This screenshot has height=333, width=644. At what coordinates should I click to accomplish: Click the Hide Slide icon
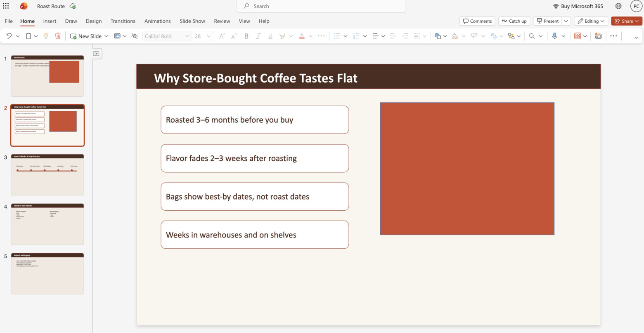(135, 36)
